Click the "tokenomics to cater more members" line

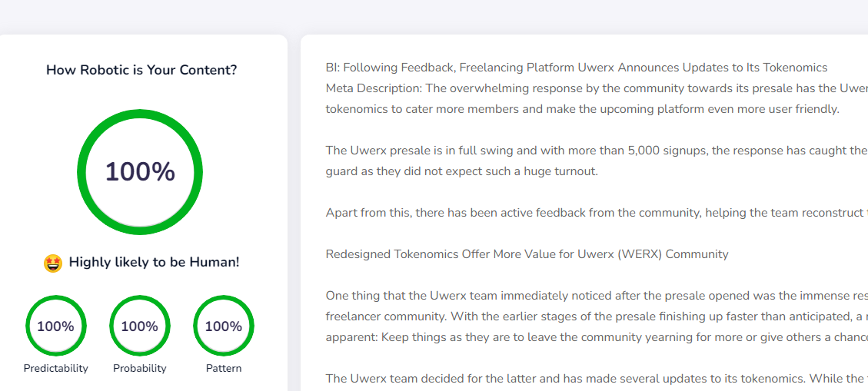(x=582, y=109)
